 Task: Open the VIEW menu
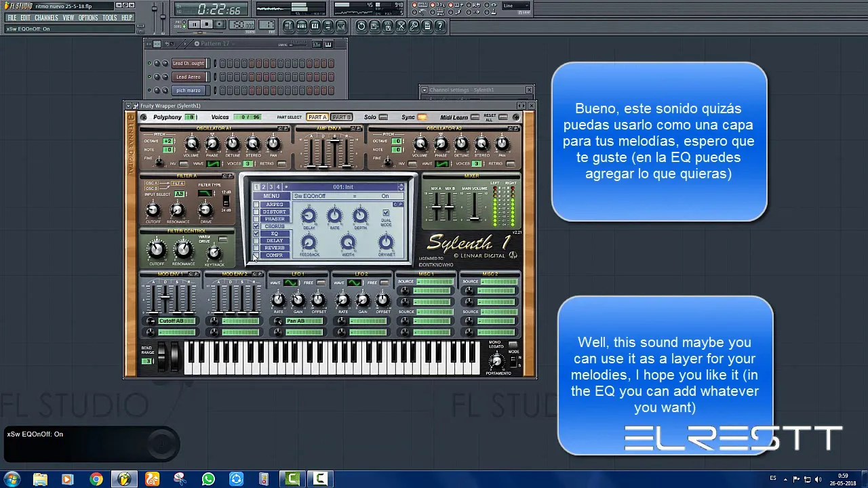click(68, 18)
